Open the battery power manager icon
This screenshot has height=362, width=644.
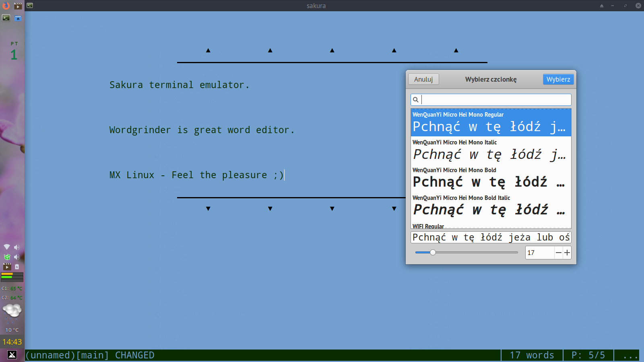click(17, 266)
